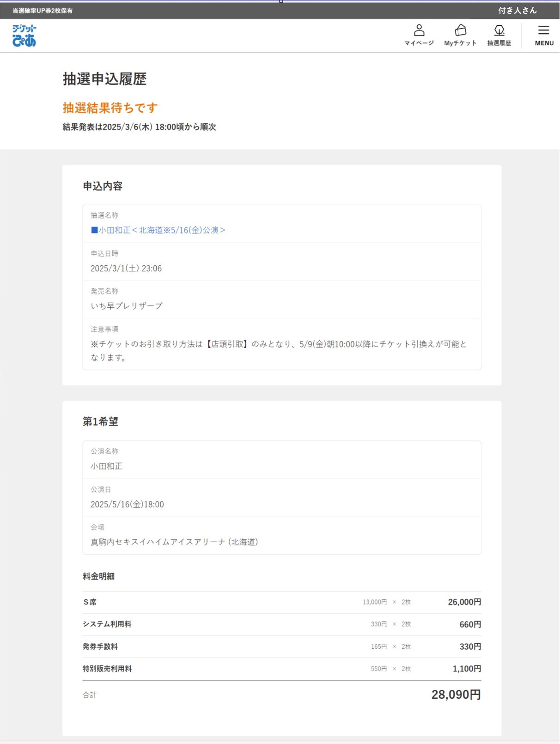
Task: Click the Ｓ席 row label
Action: (90, 602)
